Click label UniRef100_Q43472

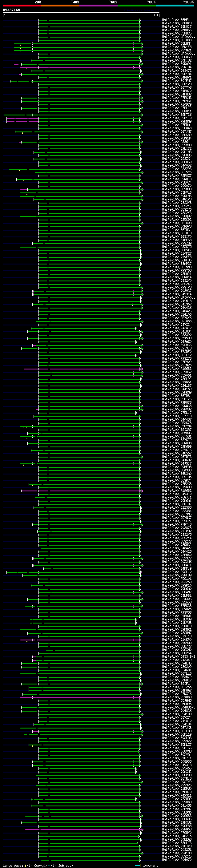[x=177, y=71]
